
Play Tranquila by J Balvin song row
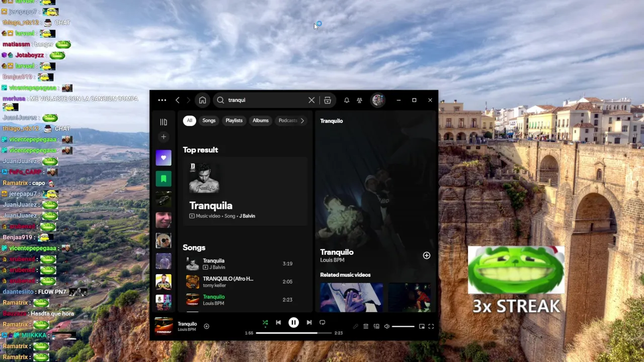[245, 264]
